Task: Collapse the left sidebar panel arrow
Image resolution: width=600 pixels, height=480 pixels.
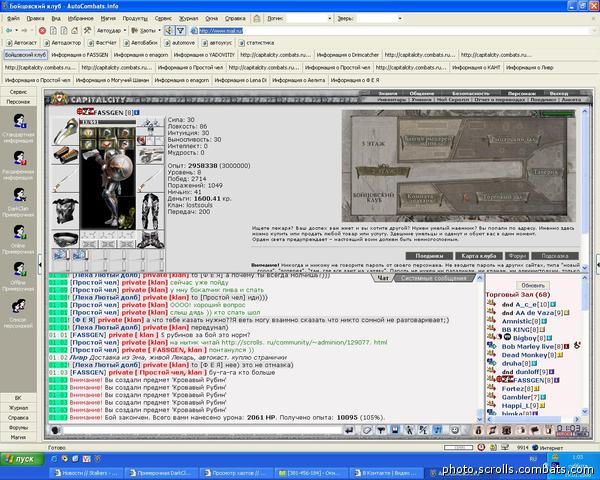Action: pyautogui.click(x=40, y=264)
